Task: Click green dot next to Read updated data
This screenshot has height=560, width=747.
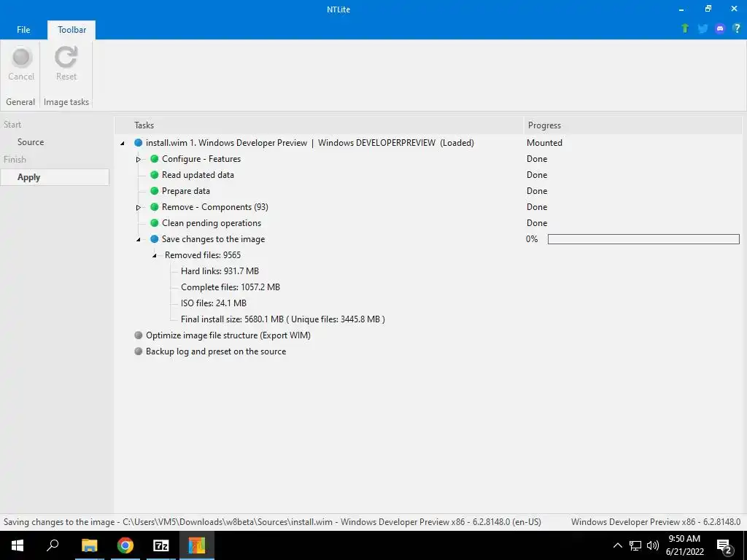Action: tap(155, 175)
